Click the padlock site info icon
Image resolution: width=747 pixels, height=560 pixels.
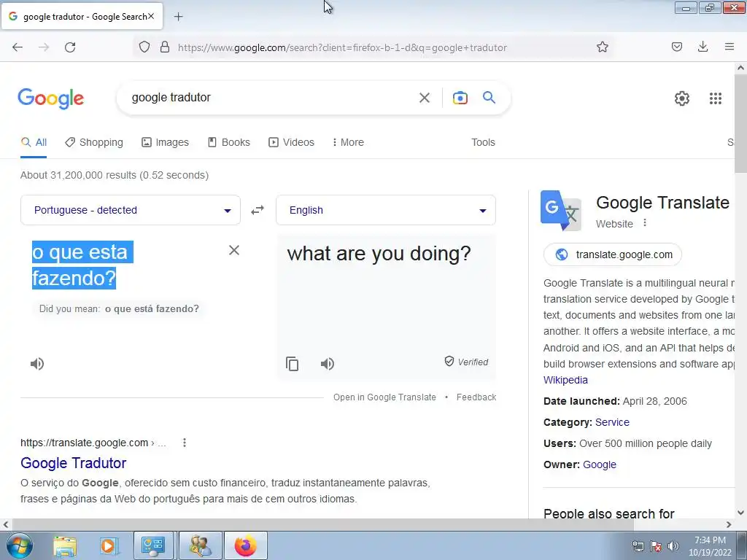pyautogui.click(x=165, y=47)
